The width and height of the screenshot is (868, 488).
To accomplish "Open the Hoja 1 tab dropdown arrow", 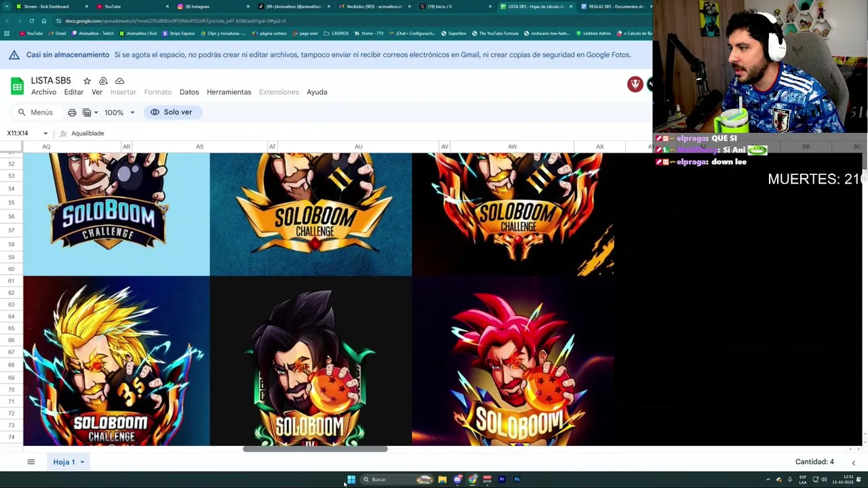I will click(82, 462).
